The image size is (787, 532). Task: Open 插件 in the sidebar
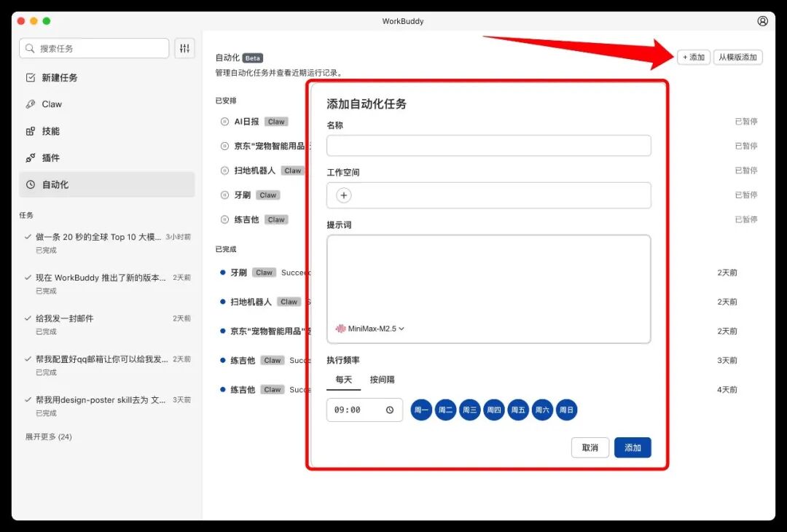pyautogui.click(x=107, y=157)
